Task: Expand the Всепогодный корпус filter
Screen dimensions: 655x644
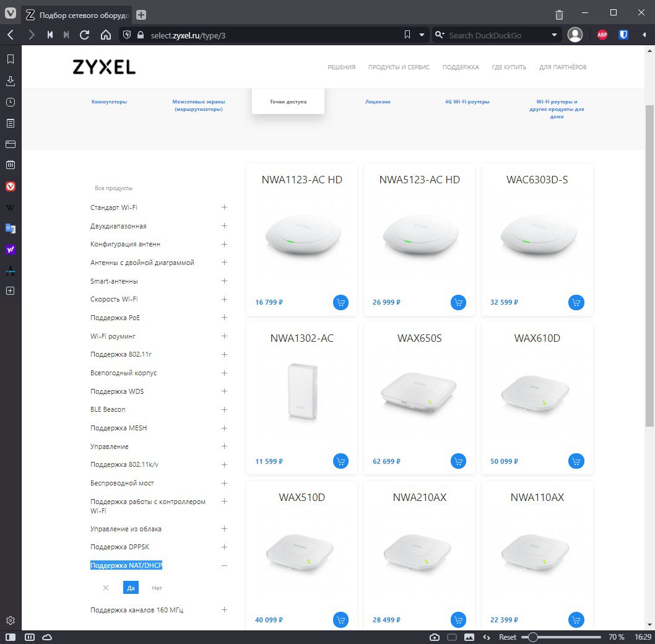Action: [x=224, y=373]
